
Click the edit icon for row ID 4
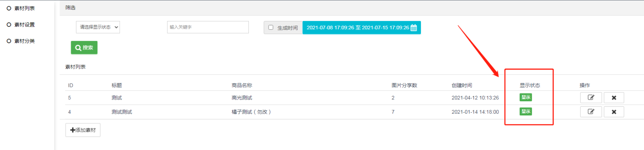(x=591, y=112)
